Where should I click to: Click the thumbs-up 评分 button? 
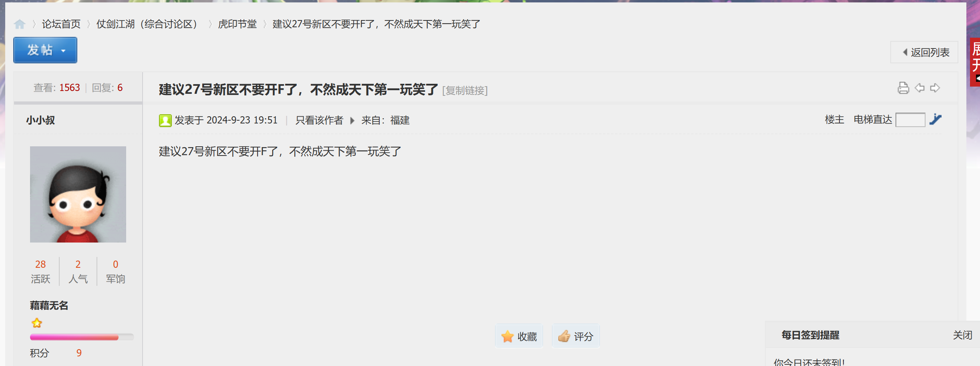576,336
